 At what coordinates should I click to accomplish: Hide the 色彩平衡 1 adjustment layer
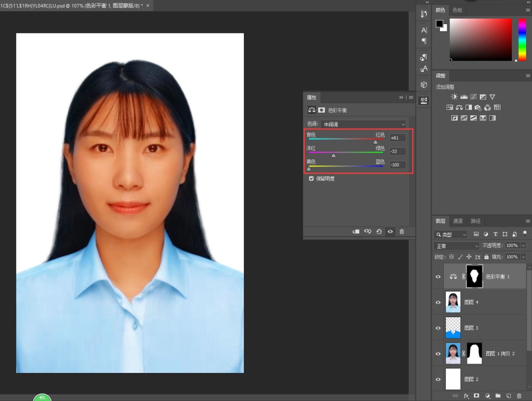438,277
